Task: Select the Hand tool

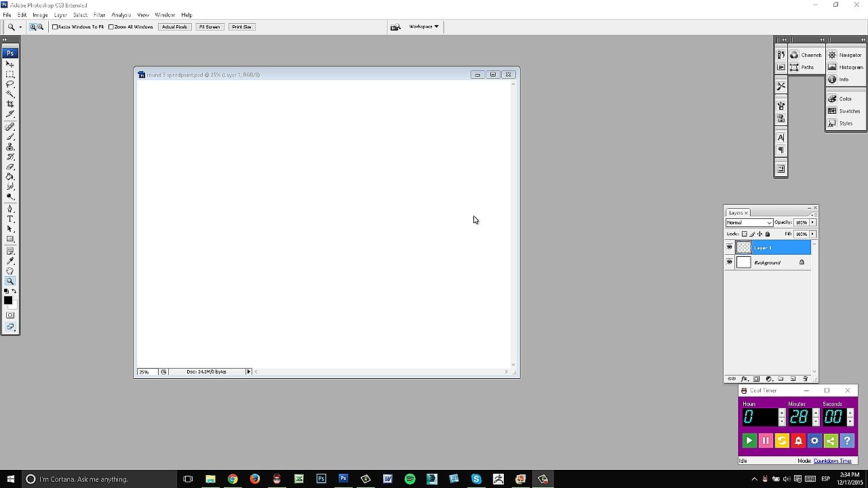Action: (x=10, y=271)
